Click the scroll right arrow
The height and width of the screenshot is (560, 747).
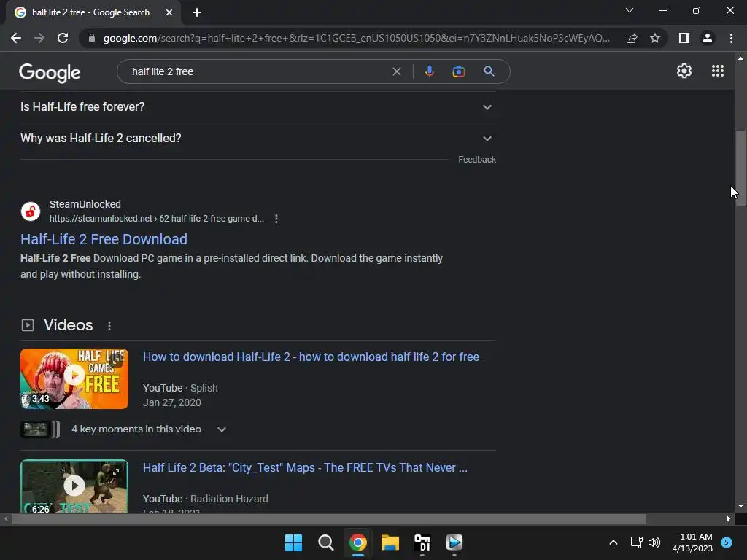click(x=729, y=518)
